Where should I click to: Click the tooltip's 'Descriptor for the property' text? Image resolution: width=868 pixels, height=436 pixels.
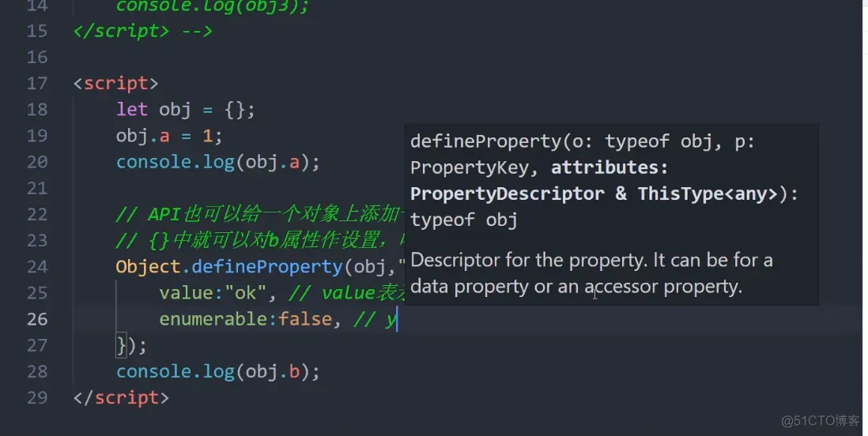tap(529, 260)
